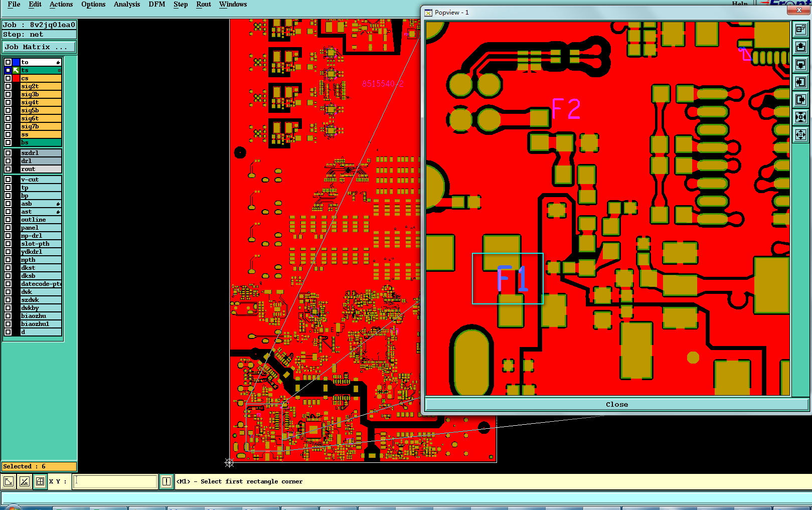Click the Job Matrix button
Screen dimensions: 812x510
[x=39, y=47]
